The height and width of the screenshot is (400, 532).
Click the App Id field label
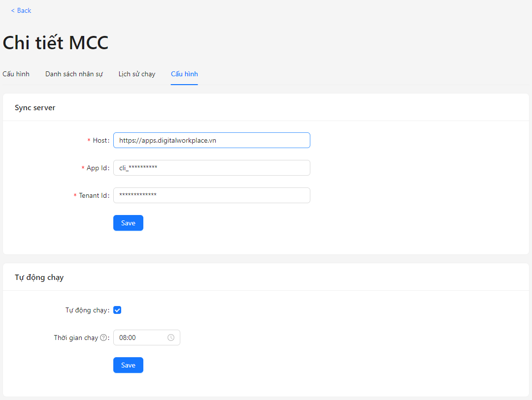click(x=97, y=168)
